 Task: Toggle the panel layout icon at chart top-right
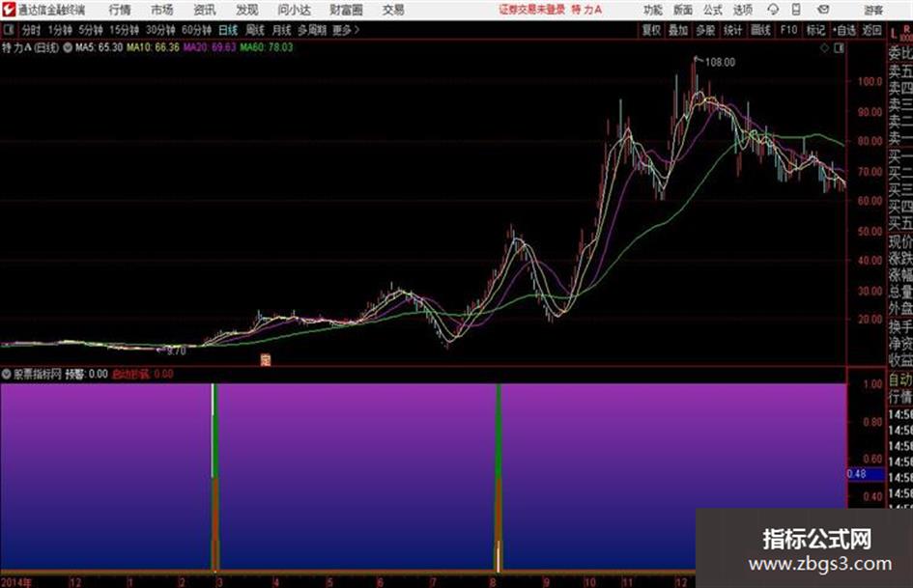pos(839,48)
